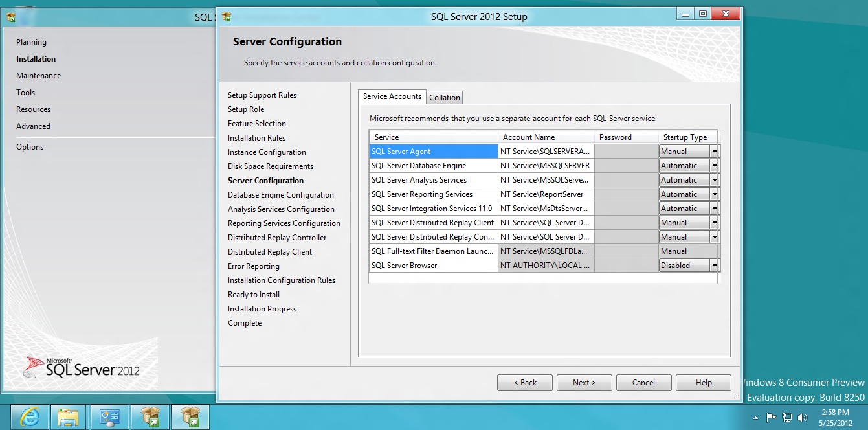Expand SQL Server Database Engine startup type dropdown
Image resolution: width=868 pixels, height=430 pixels.
[x=715, y=166]
